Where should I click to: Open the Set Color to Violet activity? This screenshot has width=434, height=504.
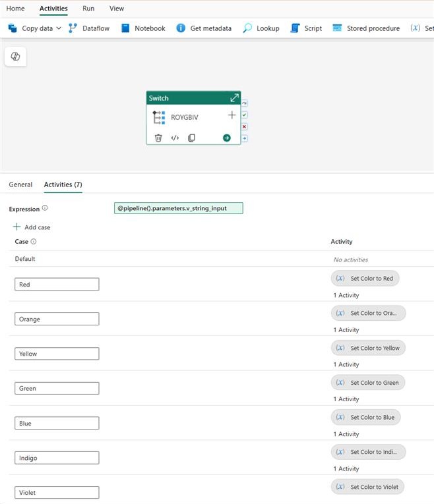(x=367, y=487)
